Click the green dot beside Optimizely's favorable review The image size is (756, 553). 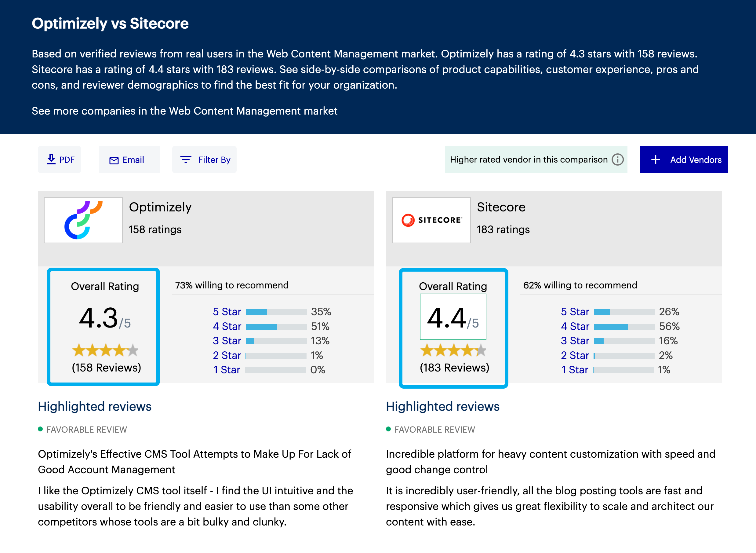point(40,429)
